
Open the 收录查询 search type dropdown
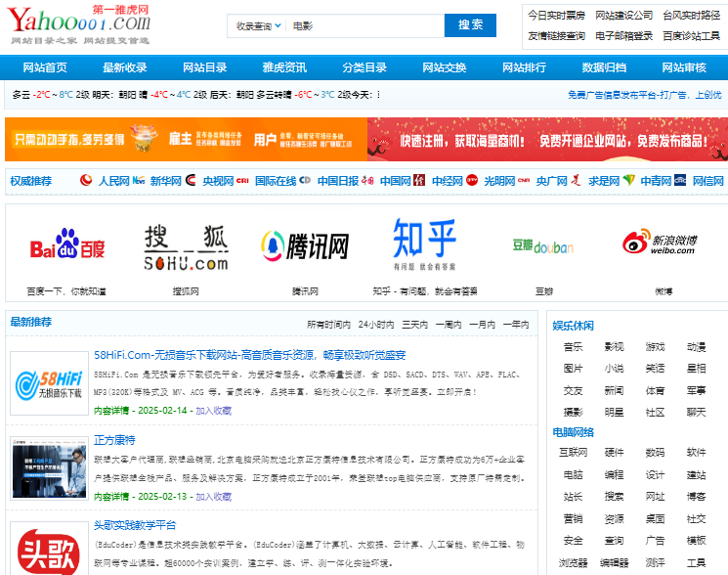click(258, 26)
